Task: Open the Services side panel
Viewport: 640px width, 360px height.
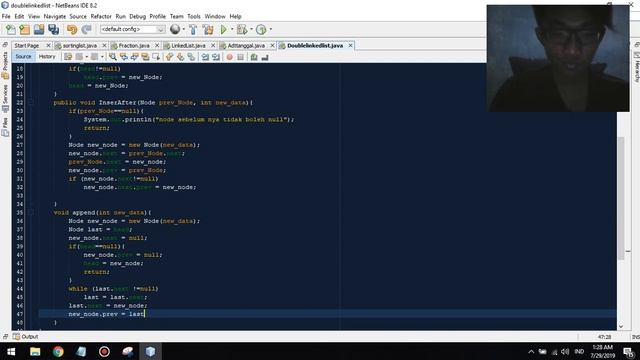Action: 5,98
